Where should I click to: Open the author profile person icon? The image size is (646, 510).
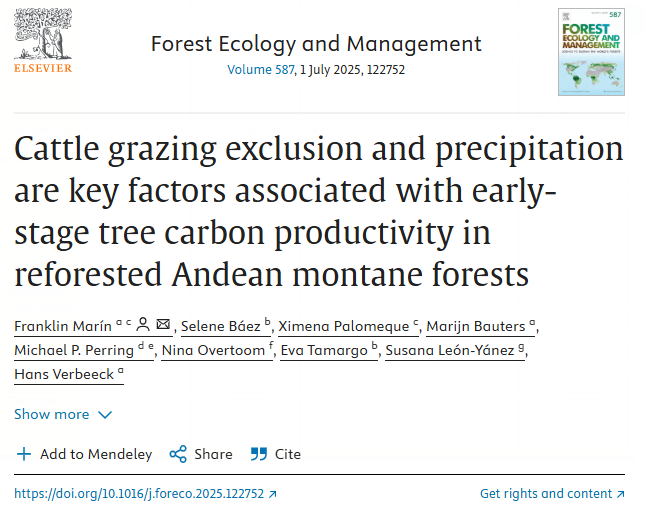click(x=143, y=324)
